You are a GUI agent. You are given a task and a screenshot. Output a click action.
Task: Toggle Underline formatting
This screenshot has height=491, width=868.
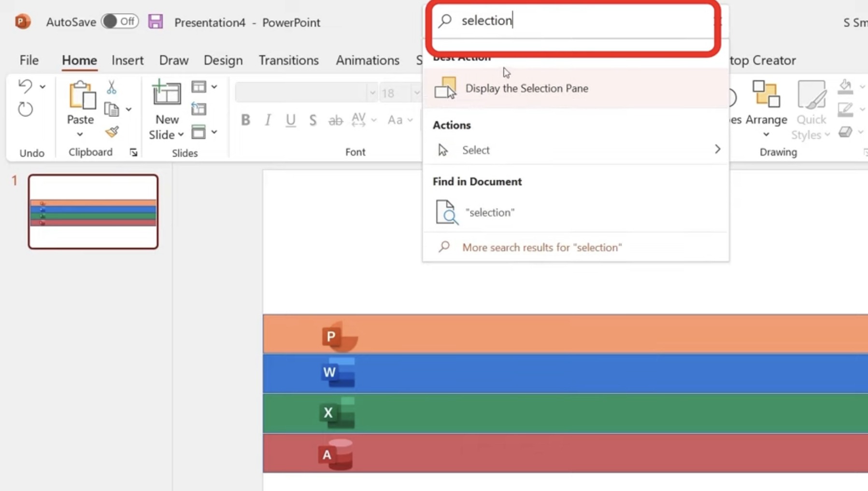(x=290, y=120)
